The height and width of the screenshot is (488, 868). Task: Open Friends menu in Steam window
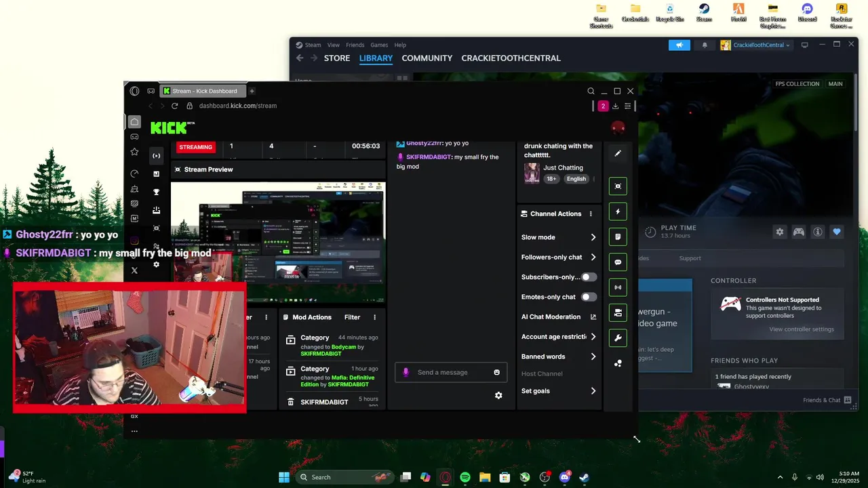tap(355, 45)
